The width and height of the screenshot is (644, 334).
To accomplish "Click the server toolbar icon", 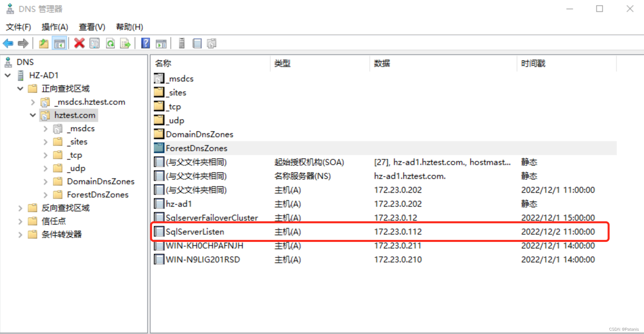I will tap(181, 43).
